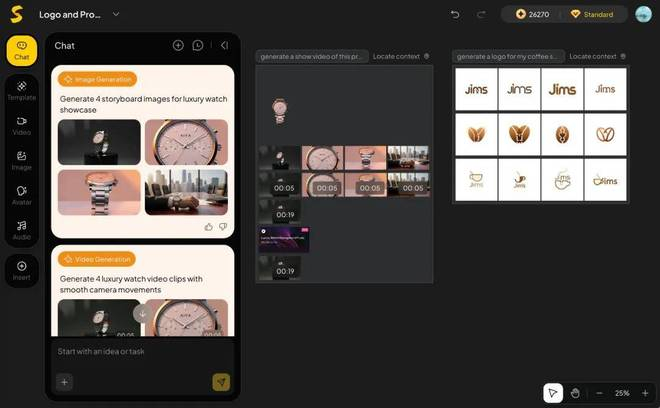The image size is (660, 408).
Task: Click the 25% zoom level value
Action: click(x=622, y=393)
